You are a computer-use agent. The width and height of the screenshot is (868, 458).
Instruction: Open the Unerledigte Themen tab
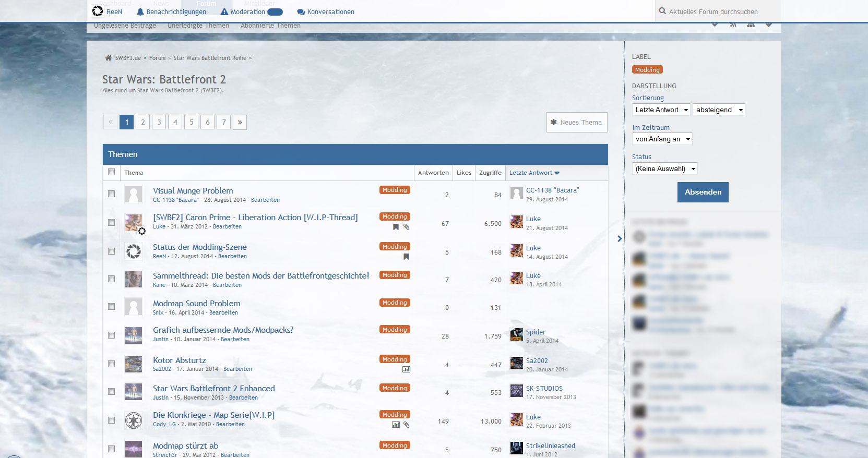pos(198,26)
